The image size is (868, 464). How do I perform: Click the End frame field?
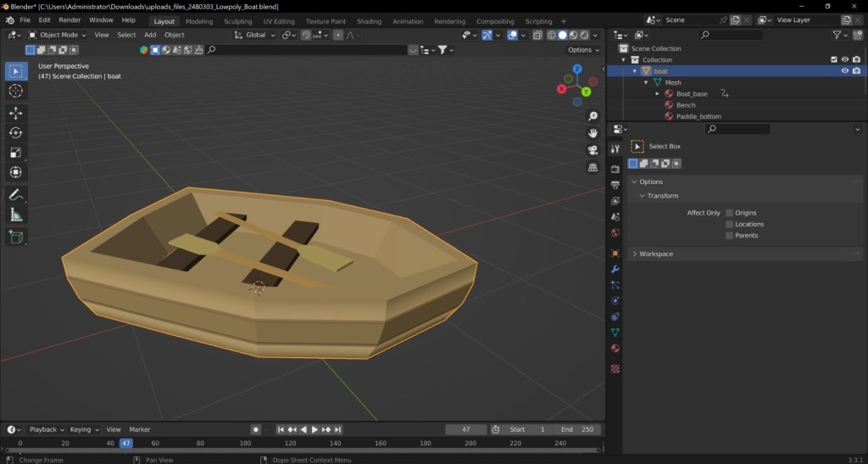[579, 429]
